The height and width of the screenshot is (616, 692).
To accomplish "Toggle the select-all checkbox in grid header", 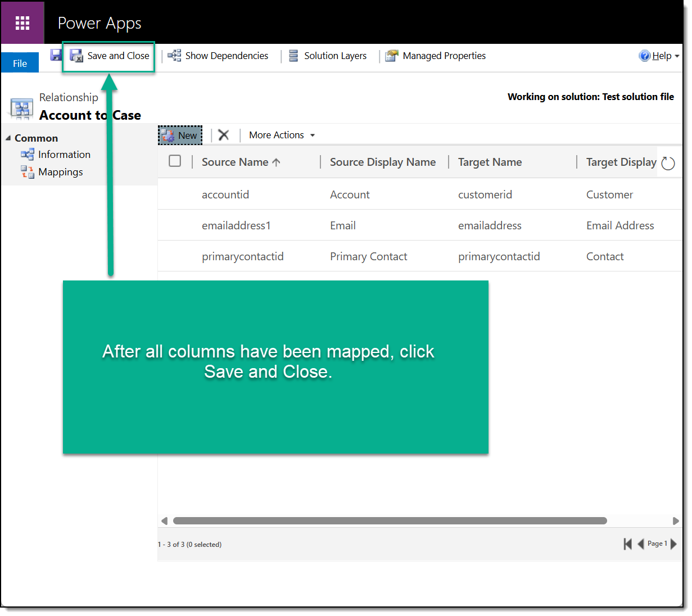I will [175, 161].
